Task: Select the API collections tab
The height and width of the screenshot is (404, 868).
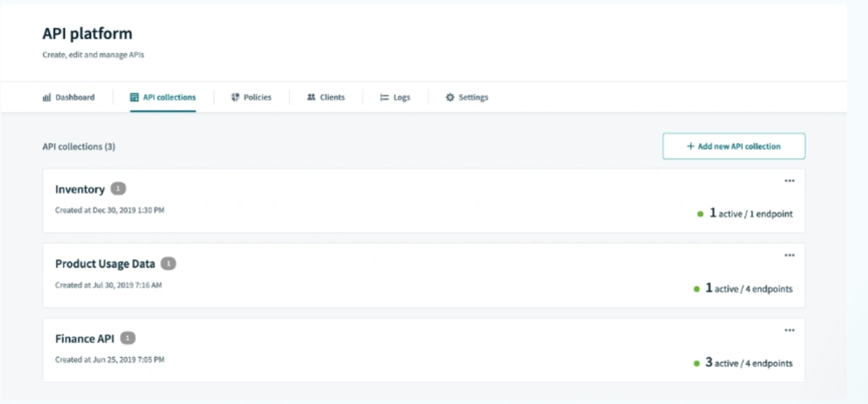Action: coord(163,98)
